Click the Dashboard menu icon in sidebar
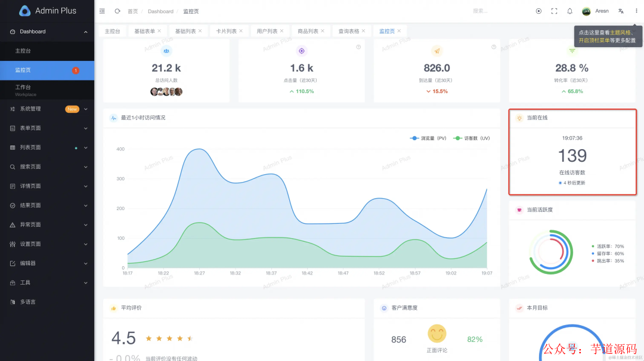Screen dimensions: 644x361 coord(13,32)
